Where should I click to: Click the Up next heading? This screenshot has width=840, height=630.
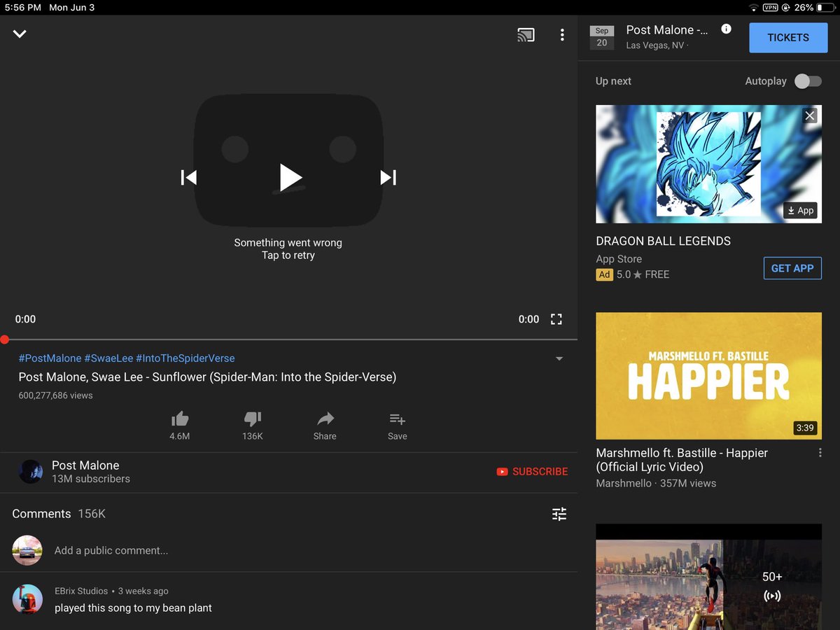coord(613,81)
